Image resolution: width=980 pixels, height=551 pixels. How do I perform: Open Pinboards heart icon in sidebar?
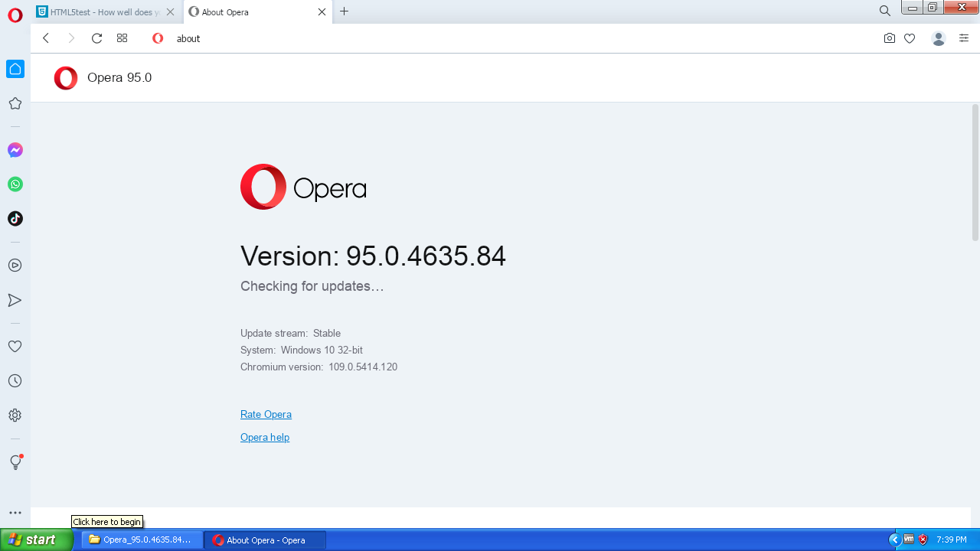pos(15,347)
